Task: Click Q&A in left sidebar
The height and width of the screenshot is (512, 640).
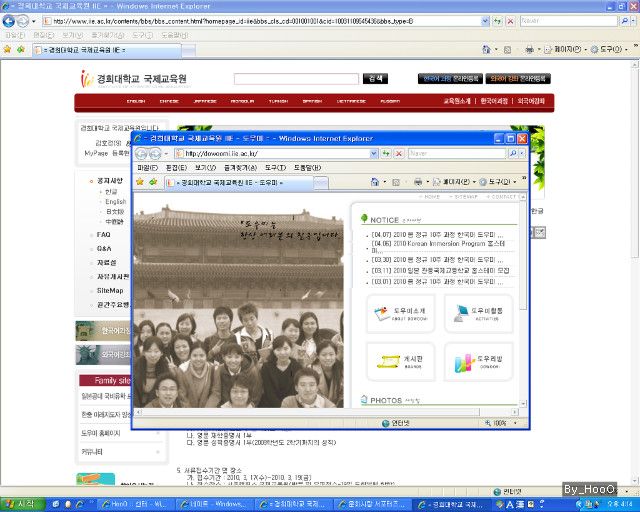Action: pos(104,248)
